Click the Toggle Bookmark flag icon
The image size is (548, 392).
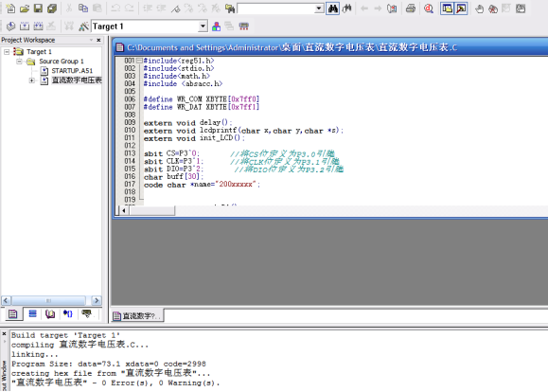[x=175, y=9]
